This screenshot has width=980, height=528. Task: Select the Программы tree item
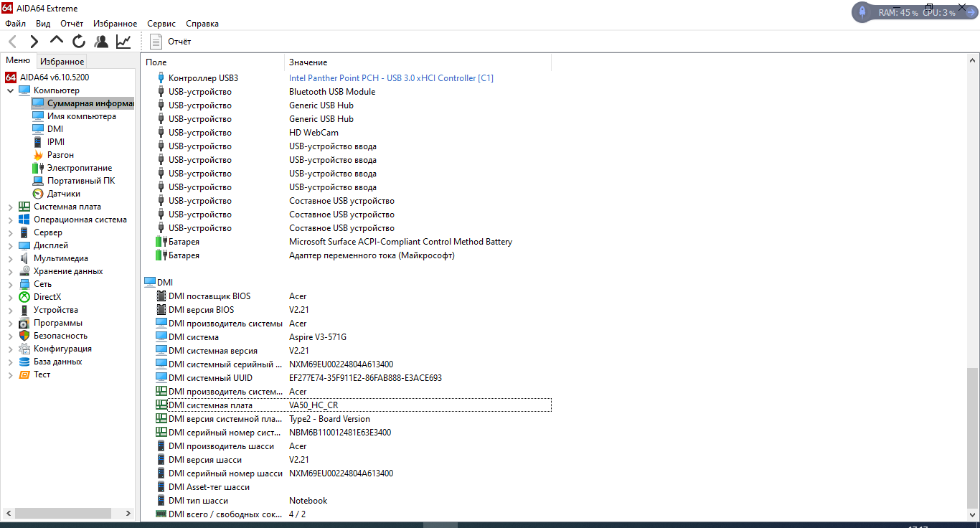pyautogui.click(x=58, y=323)
